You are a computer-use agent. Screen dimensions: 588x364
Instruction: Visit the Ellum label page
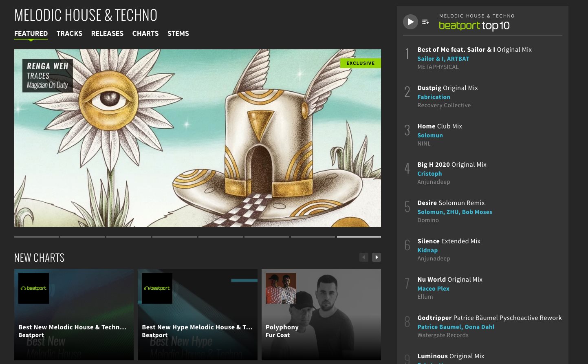tap(425, 297)
